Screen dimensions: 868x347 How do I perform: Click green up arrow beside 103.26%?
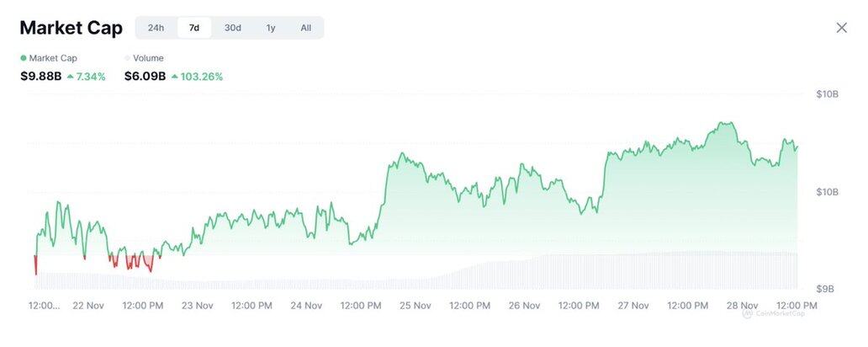(x=174, y=77)
